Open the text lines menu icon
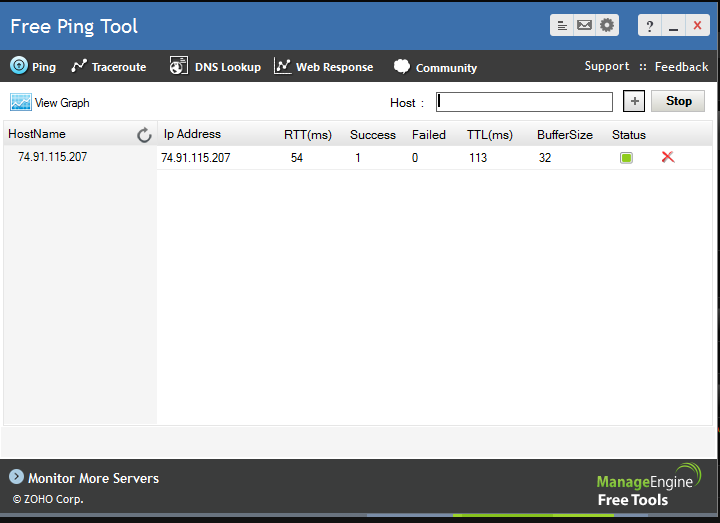The height and width of the screenshot is (523, 720). (562, 25)
